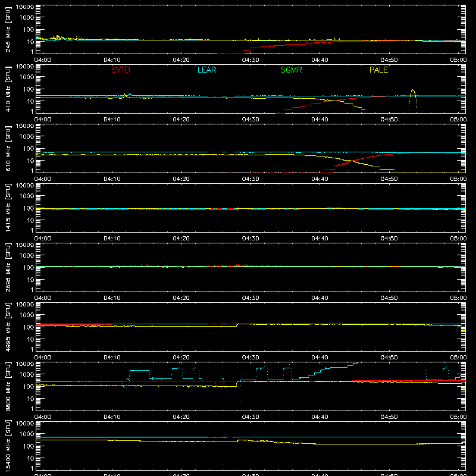
Task: Click 04:30 label under the 8800 MHz panel
Action: [x=250, y=417]
